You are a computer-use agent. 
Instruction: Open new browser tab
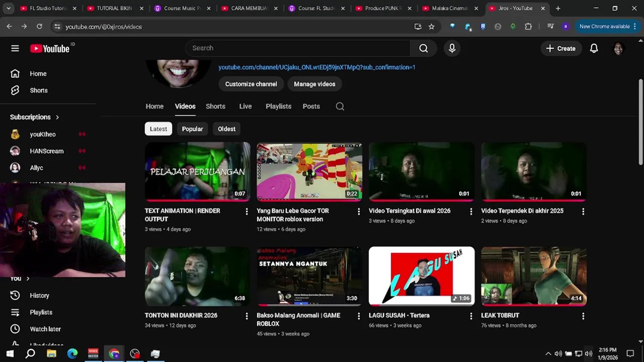[558, 9]
